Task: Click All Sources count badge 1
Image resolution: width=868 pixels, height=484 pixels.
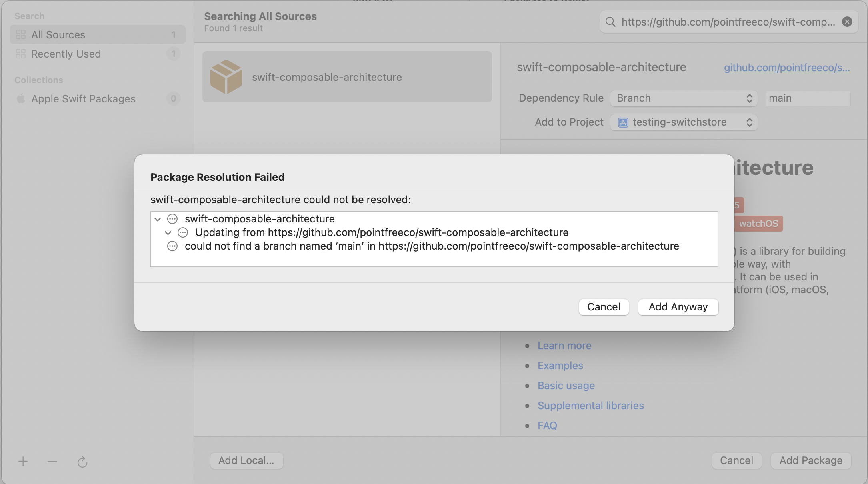Action: tap(174, 35)
